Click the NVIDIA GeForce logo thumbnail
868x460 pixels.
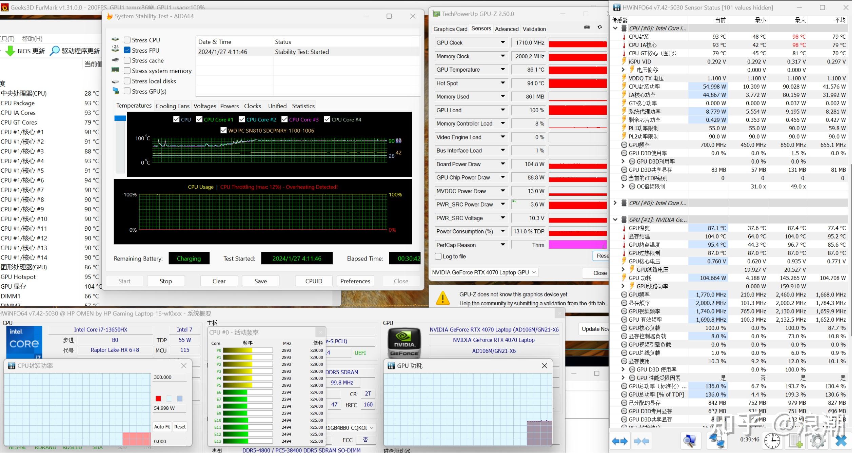pos(404,343)
